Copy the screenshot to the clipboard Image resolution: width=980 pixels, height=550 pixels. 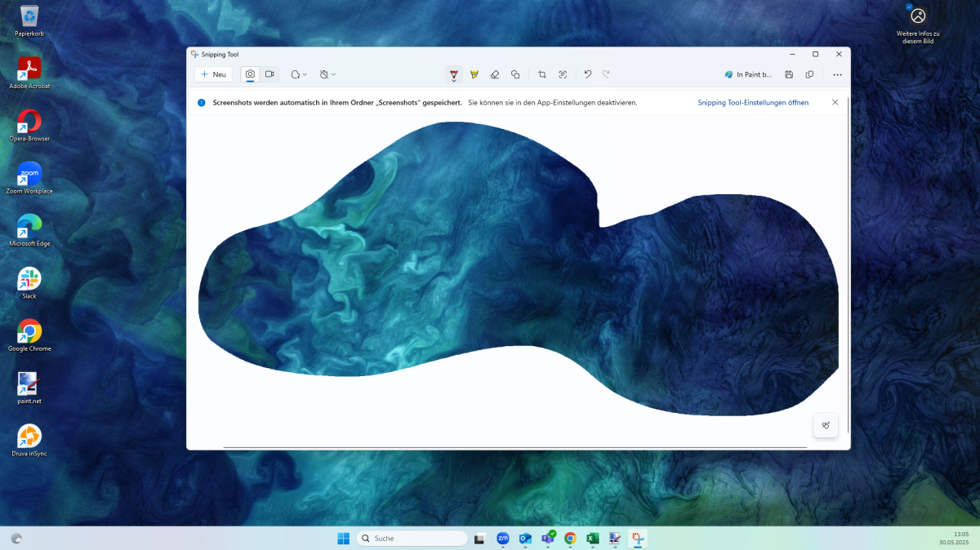[x=809, y=74]
